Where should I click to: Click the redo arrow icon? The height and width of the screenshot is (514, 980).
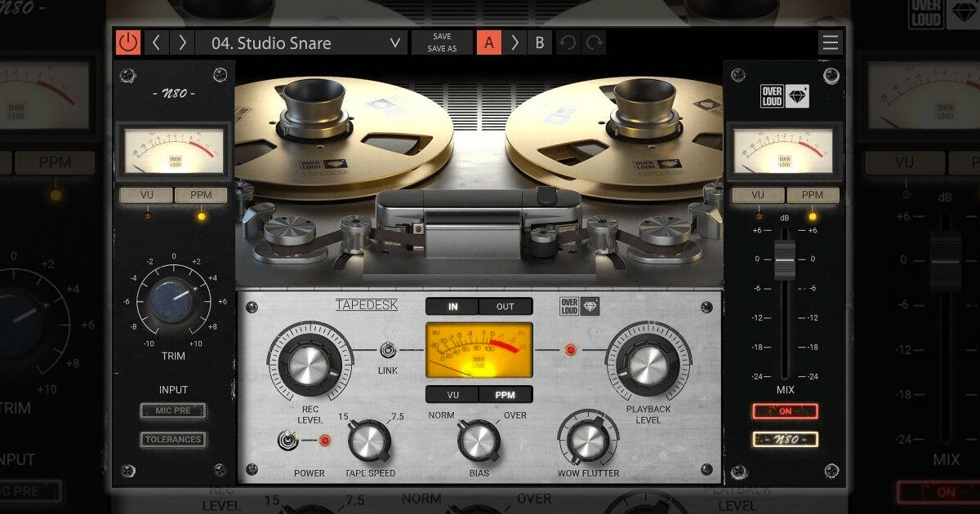click(x=594, y=42)
